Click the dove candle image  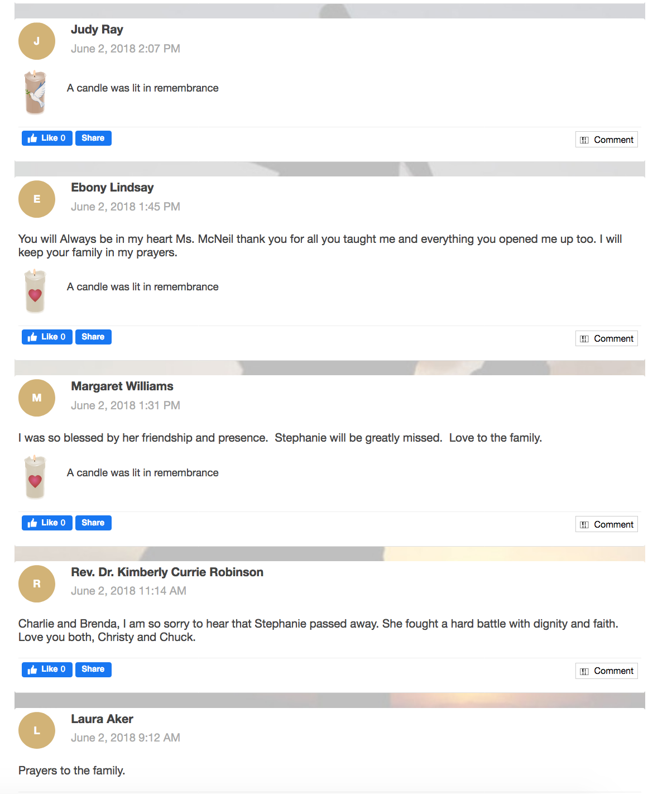[x=35, y=93]
